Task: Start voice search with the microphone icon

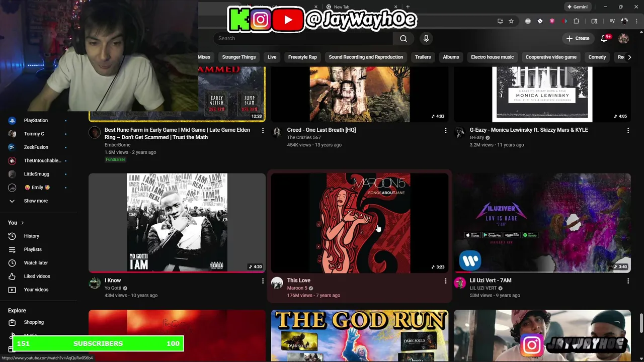Action: coord(426,38)
